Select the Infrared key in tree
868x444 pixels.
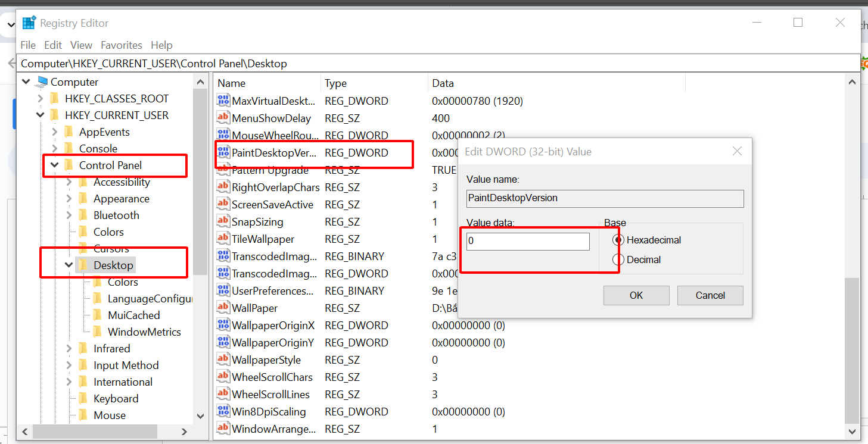coord(111,349)
